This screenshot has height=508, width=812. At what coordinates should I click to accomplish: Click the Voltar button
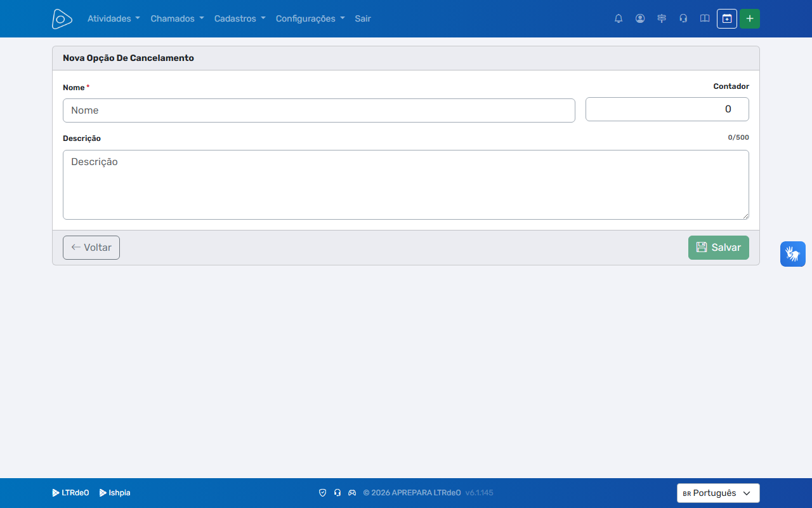91,248
